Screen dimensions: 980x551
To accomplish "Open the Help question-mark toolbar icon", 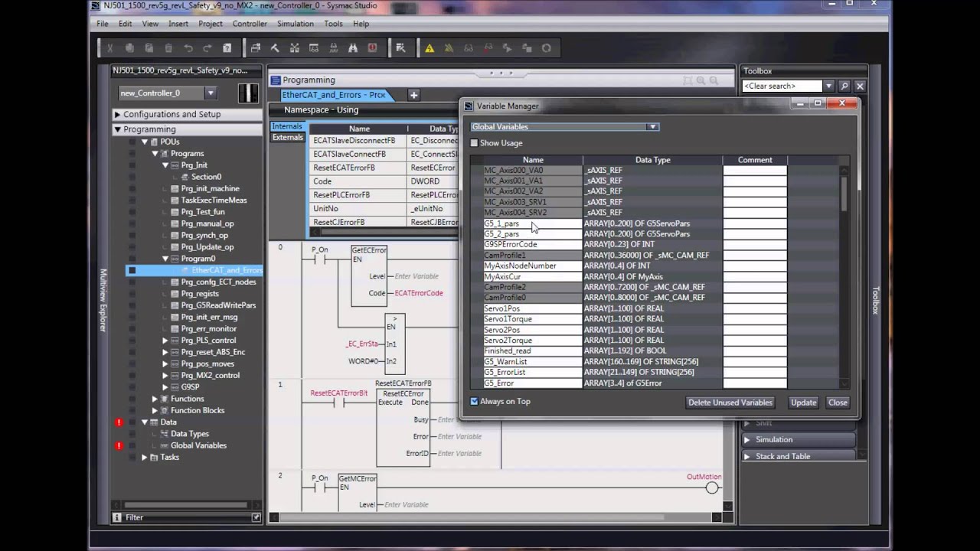I will (x=227, y=48).
